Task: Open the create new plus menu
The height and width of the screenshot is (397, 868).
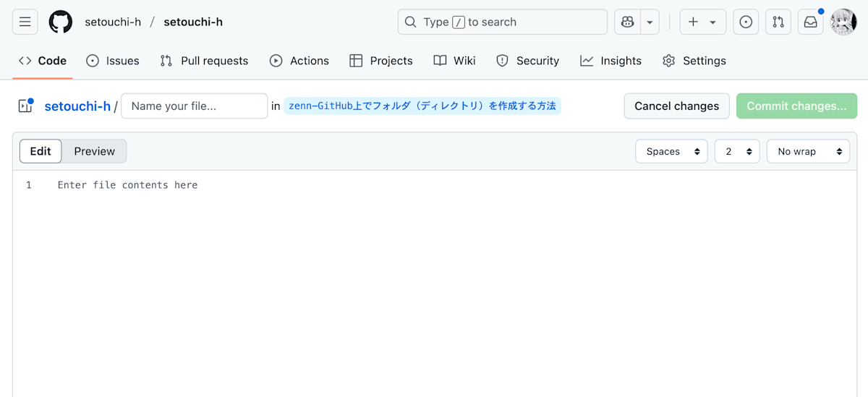Action: click(702, 22)
